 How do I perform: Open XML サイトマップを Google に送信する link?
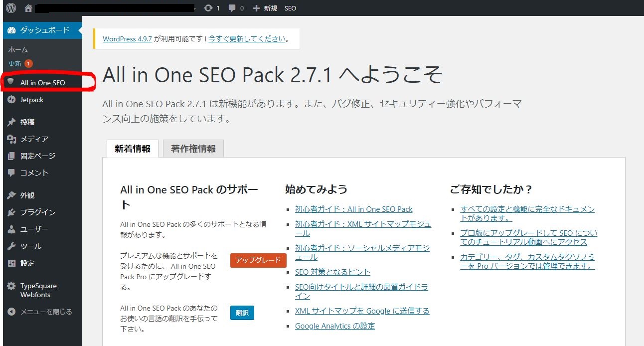(362, 311)
